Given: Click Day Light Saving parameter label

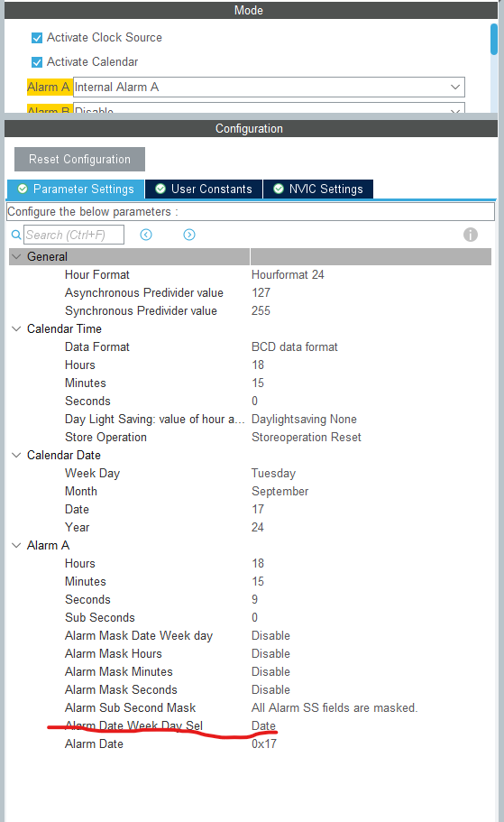Looking at the screenshot, I should coord(154,420).
